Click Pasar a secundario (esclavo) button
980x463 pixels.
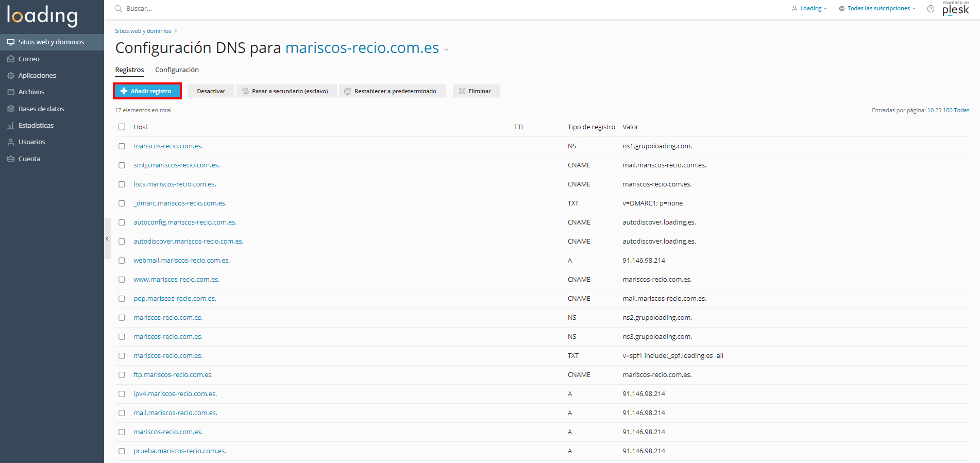(286, 91)
